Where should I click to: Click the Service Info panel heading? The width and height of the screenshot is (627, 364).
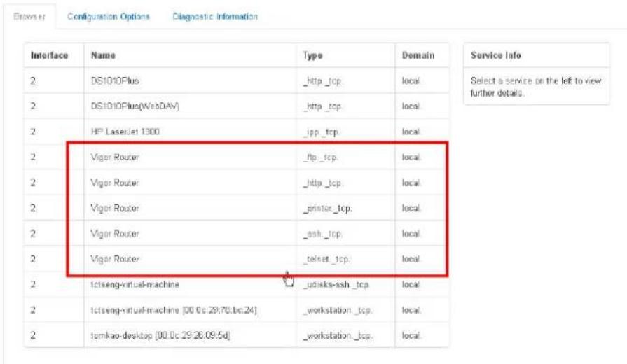coord(496,55)
